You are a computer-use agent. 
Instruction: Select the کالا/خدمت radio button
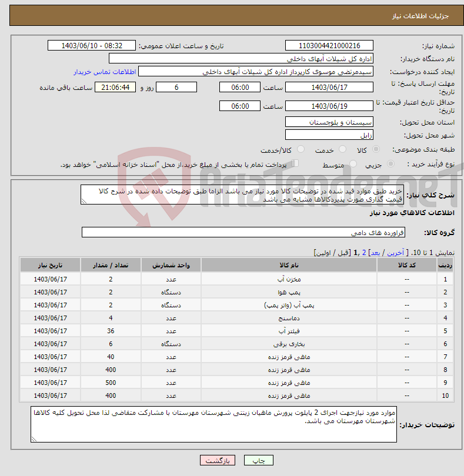point(301,149)
